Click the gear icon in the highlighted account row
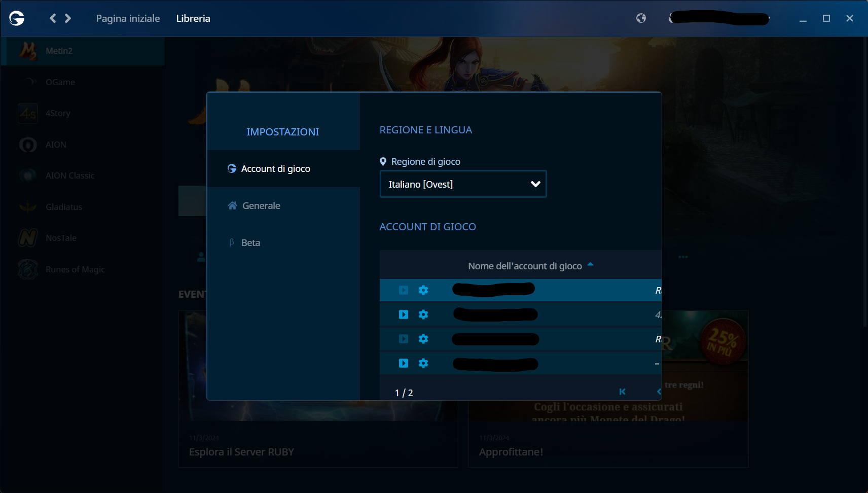The height and width of the screenshot is (493, 868). click(x=423, y=290)
